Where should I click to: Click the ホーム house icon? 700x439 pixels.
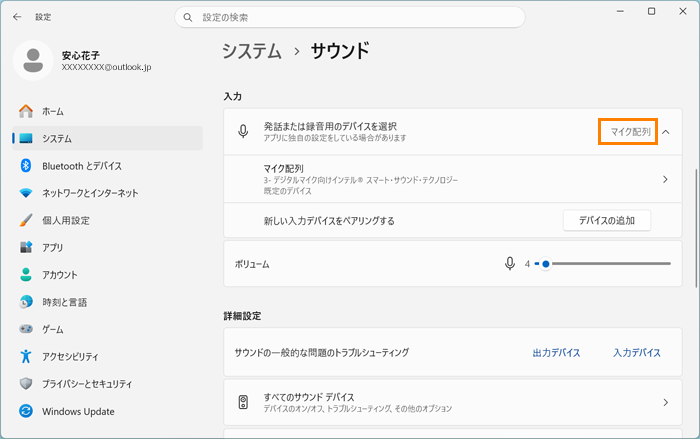click(x=26, y=111)
